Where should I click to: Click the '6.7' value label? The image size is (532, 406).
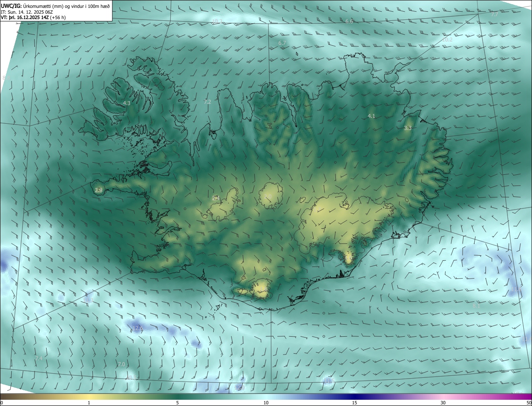pyautogui.click(x=282, y=43)
